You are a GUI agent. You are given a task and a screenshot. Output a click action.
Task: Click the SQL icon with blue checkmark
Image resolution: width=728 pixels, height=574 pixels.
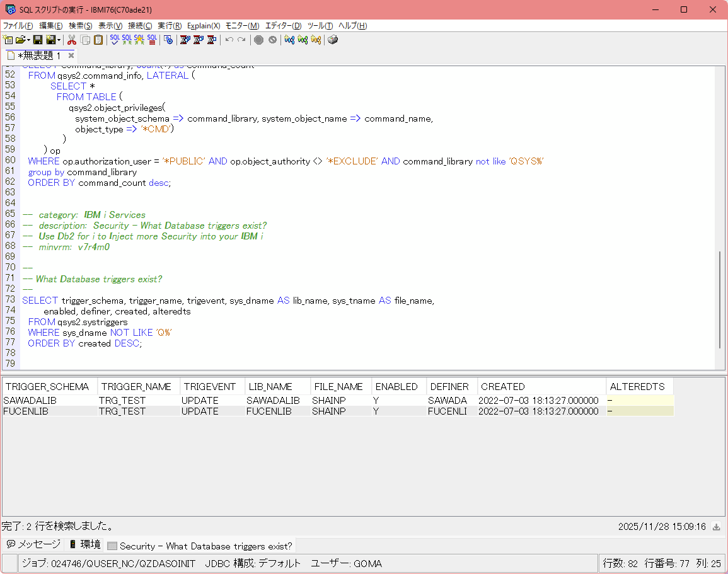pyautogui.click(x=115, y=40)
